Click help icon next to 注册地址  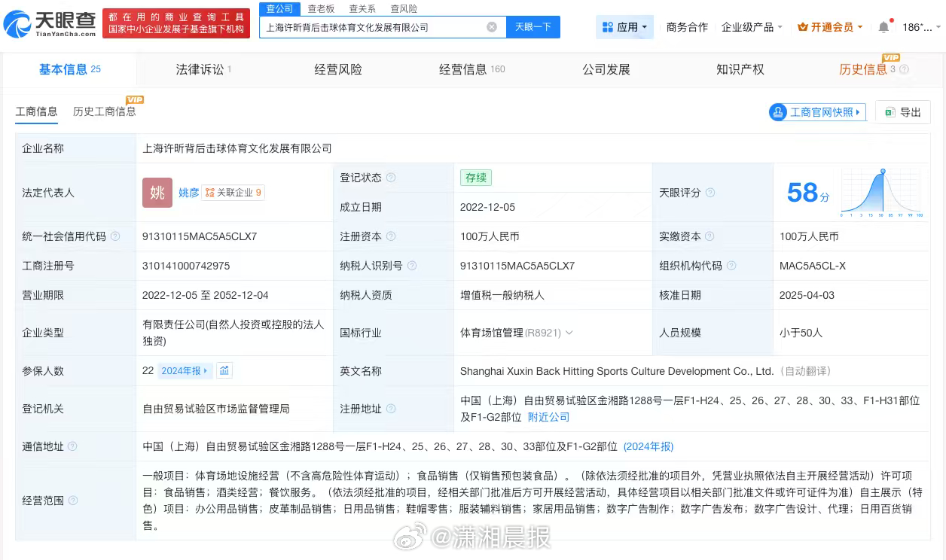pyautogui.click(x=391, y=409)
